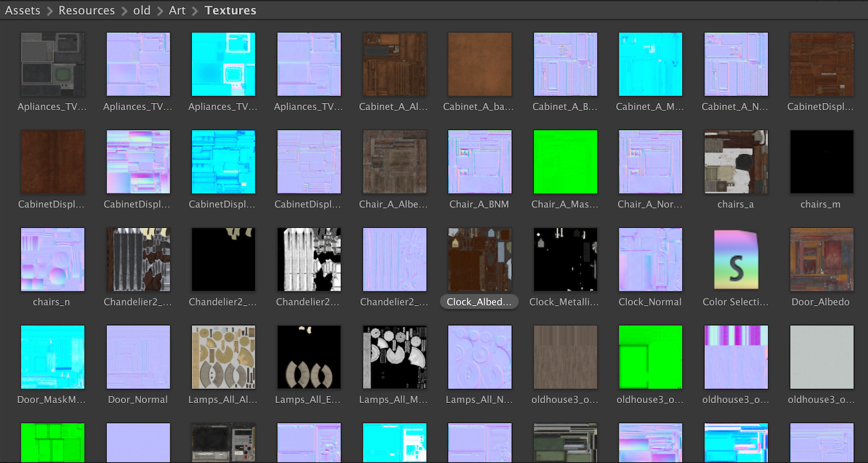Select the Lamps_All_E... emission texture
The image size is (868, 463).
pyautogui.click(x=309, y=357)
